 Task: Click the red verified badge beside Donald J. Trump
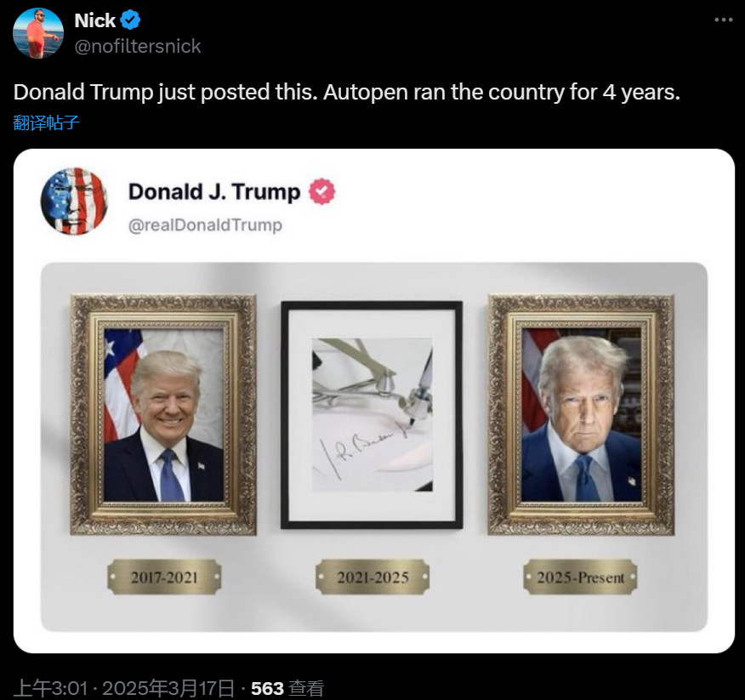[x=322, y=191]
